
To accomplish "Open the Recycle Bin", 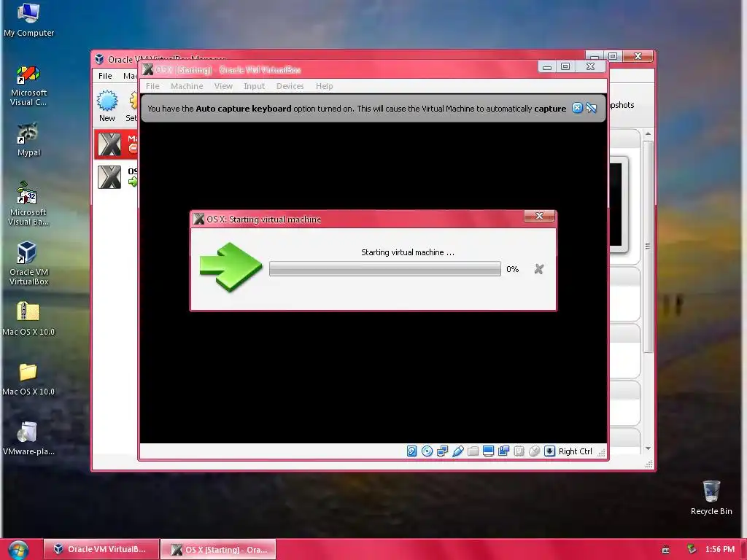I will pyautogui.click(x=711, y=497).
